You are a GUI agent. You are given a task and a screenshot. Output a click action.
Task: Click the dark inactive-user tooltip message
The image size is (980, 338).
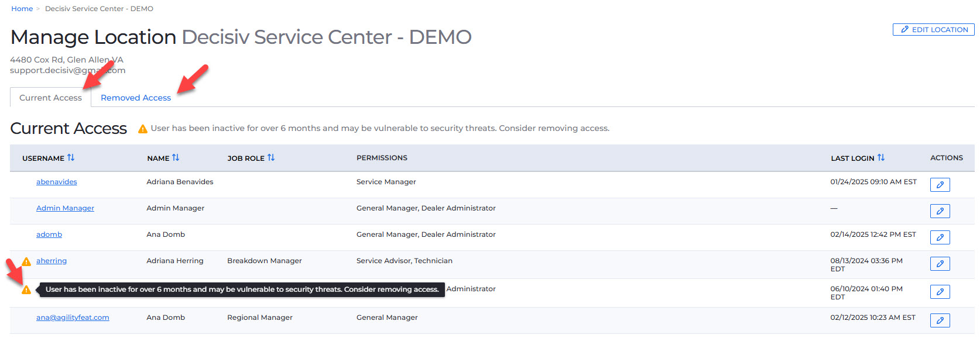click(x=242, y=289)
